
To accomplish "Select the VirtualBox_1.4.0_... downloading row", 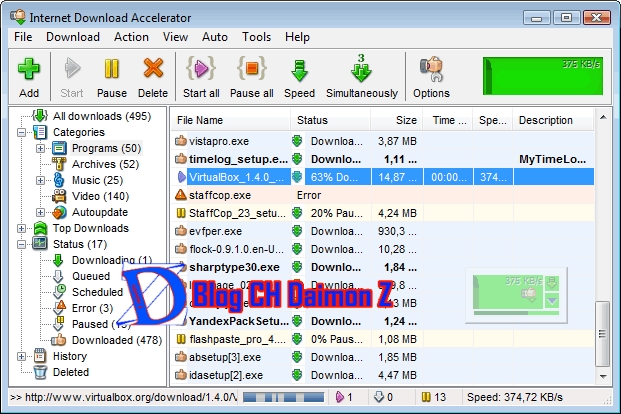I will coord(383,177).
